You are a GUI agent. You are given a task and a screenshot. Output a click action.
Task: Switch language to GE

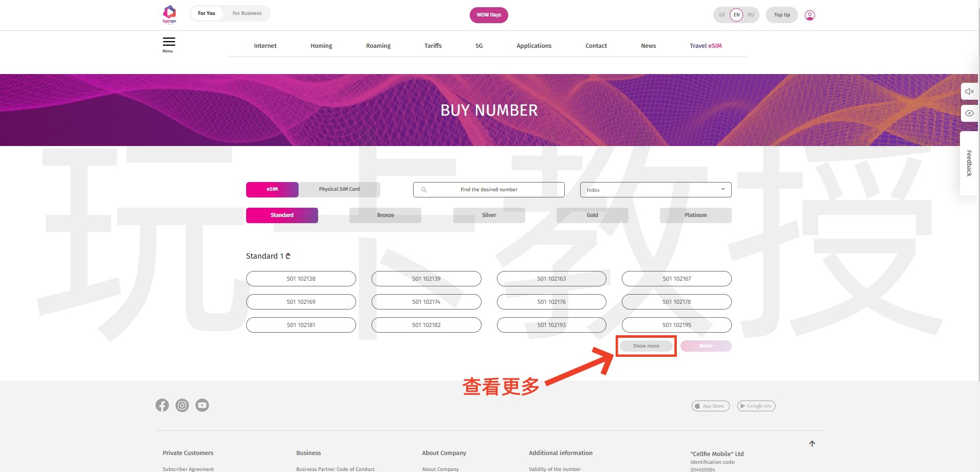pyautogui.click(x=722, y=15)
